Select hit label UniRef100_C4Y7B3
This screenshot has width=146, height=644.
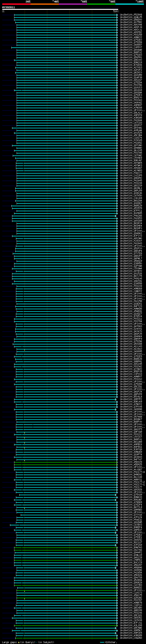tap(131, 585)
